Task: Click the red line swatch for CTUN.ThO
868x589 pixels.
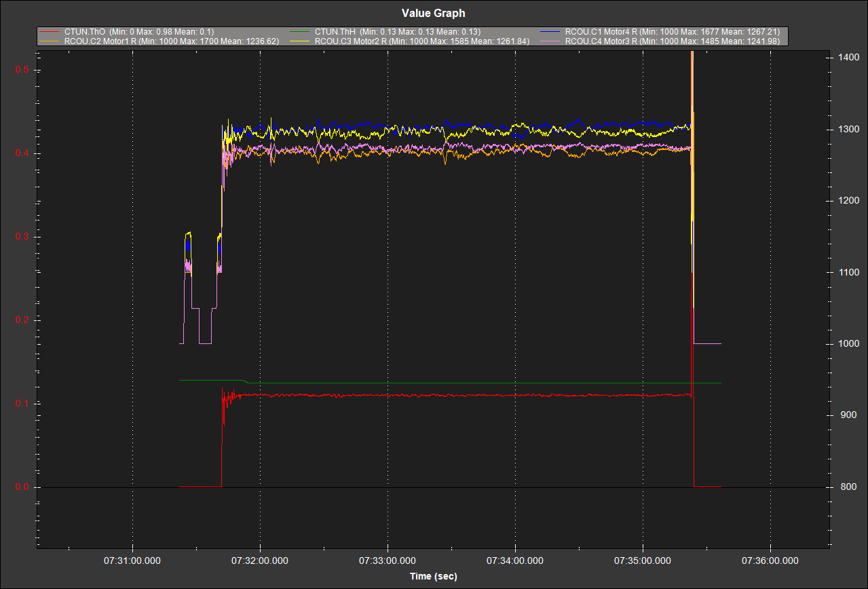Action: point(51,32)
